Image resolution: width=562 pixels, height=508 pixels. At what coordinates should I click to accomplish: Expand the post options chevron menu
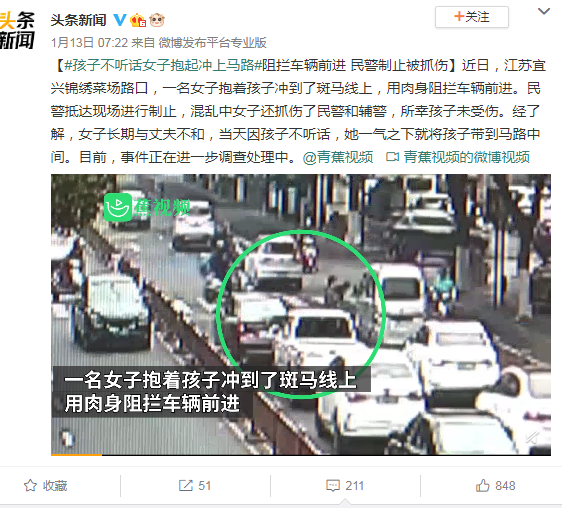click(x=544, y=11)
